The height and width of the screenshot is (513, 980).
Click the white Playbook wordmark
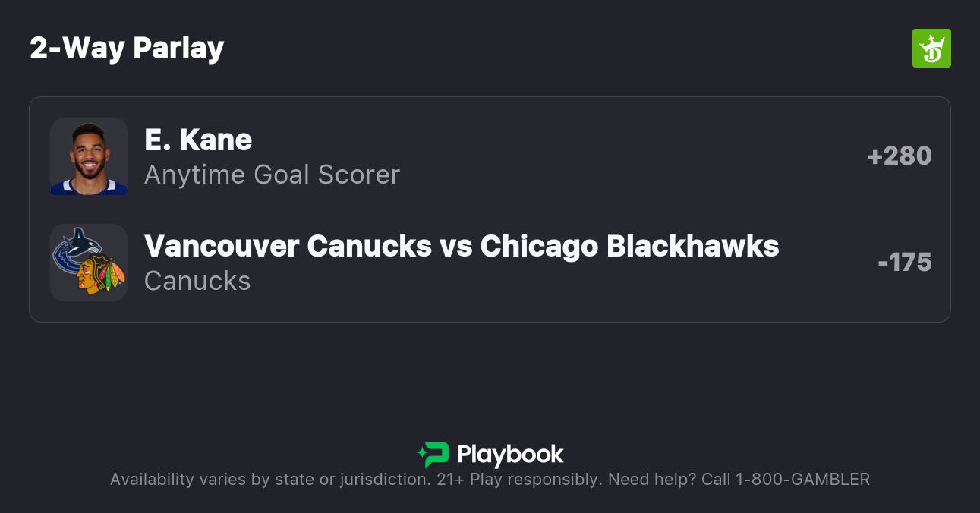click(510, 455)
